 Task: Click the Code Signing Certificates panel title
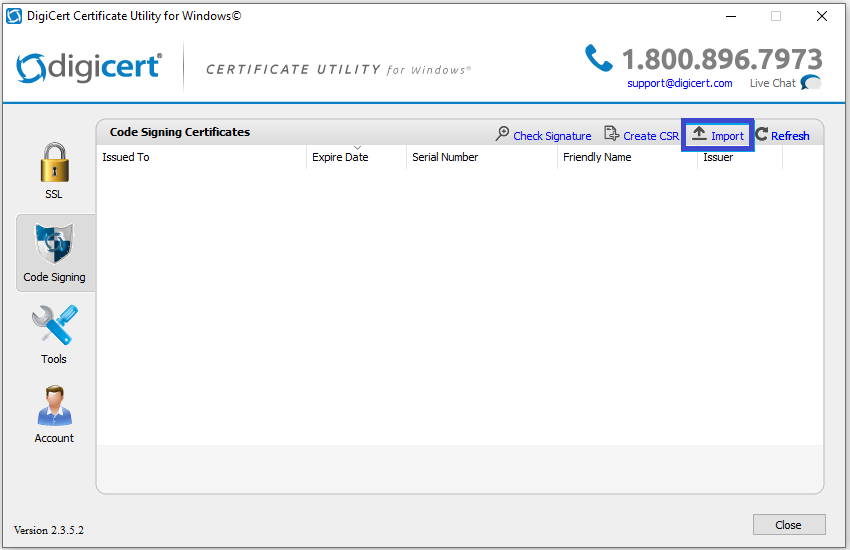(179, 132)
